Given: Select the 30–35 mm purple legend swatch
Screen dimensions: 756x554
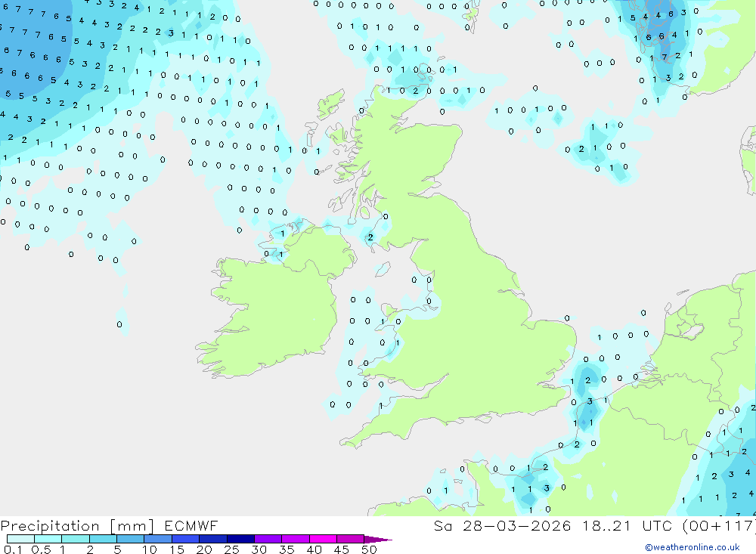Looking at the screenshot, I should pos(268,539).
